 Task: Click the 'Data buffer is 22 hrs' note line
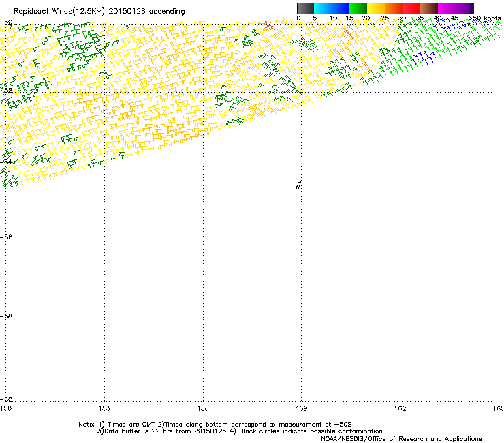pos(240,431)
